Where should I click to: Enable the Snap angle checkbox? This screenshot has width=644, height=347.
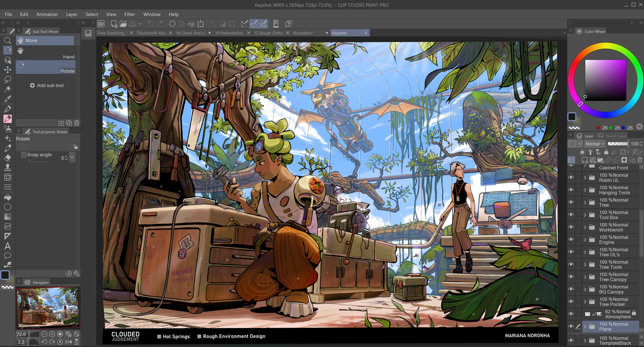tap(24, 155)
